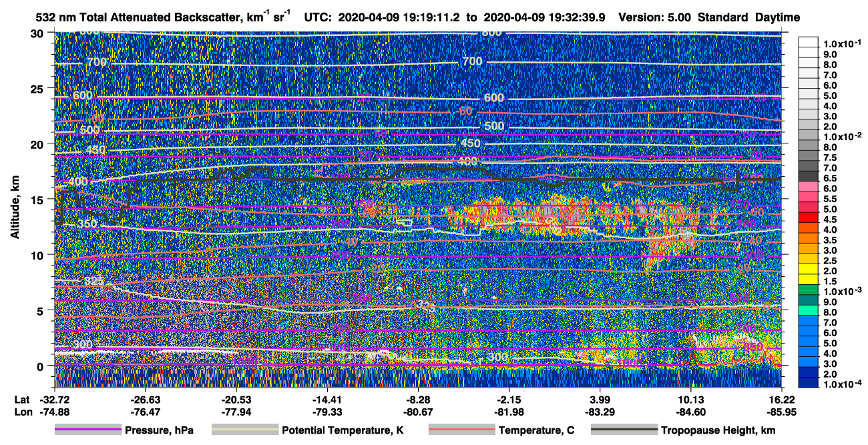This screenshot has height=445, width=868.
Task: Click the 'Lat' row label
Action: tap(21, 400)
